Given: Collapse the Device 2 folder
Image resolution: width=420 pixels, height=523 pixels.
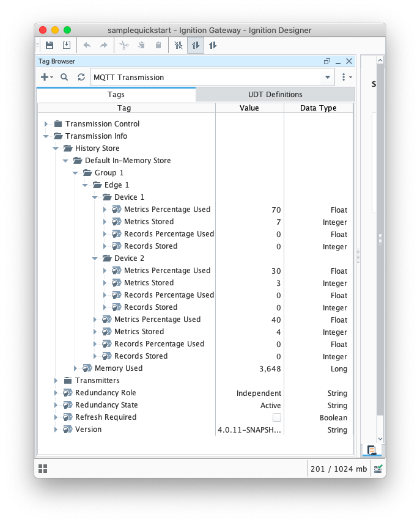Looking at the screenshot, I should (x=95, y=258).
